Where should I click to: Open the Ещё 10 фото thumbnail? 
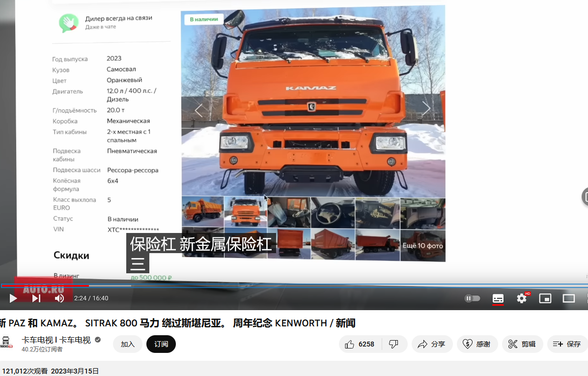pos(422,245)
